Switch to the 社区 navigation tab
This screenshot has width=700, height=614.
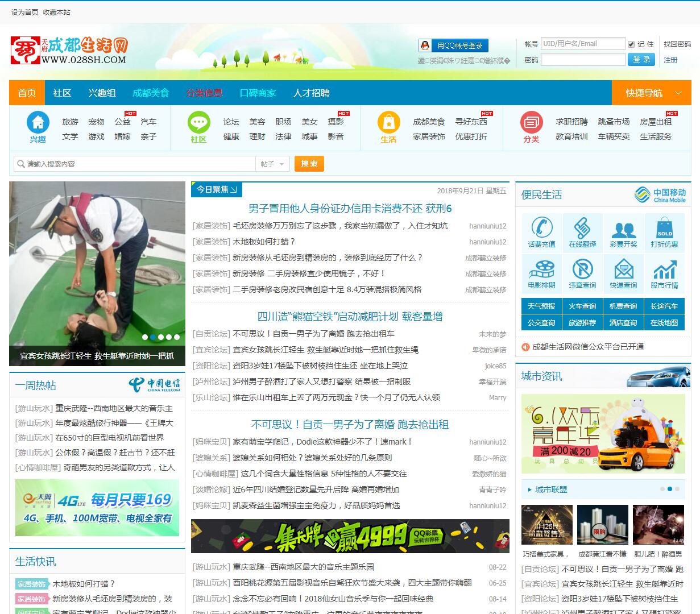tap(62, 93)
